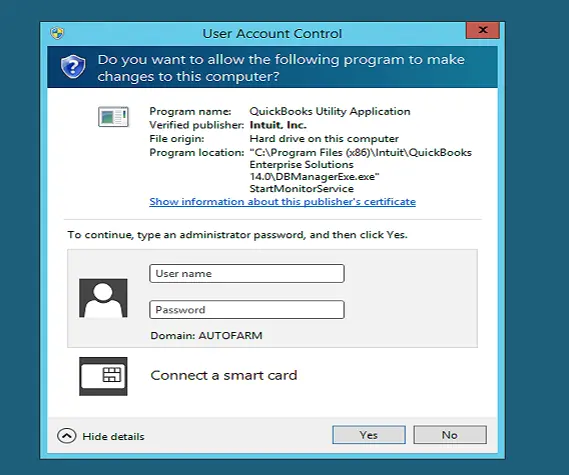569x475 pixels.
Task: Click the StartMonitorService text
Action: coord(302,189)
